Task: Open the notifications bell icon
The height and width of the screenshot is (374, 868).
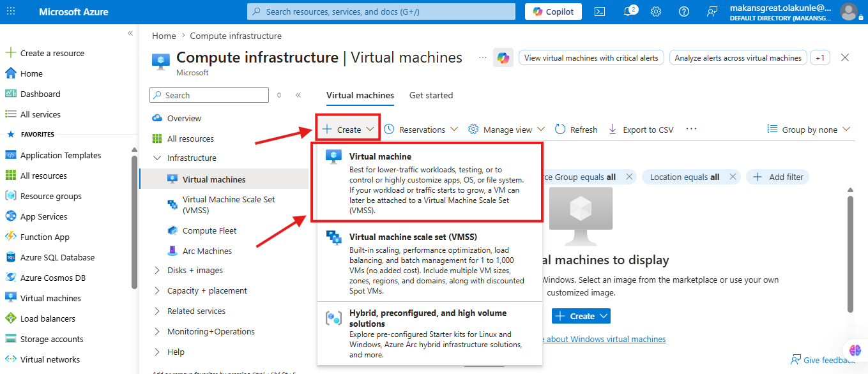Action: click(629, 11)
